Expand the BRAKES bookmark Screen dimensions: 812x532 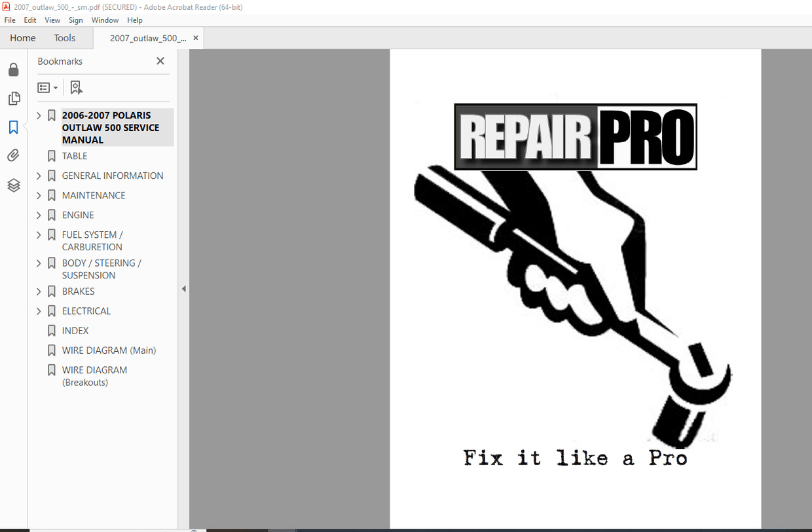(39, 291)
